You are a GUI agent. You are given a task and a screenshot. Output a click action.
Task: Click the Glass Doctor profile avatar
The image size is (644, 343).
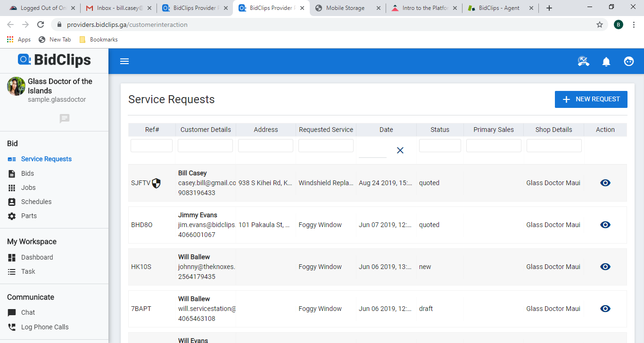pyautogui.click(x=16, y=86)
